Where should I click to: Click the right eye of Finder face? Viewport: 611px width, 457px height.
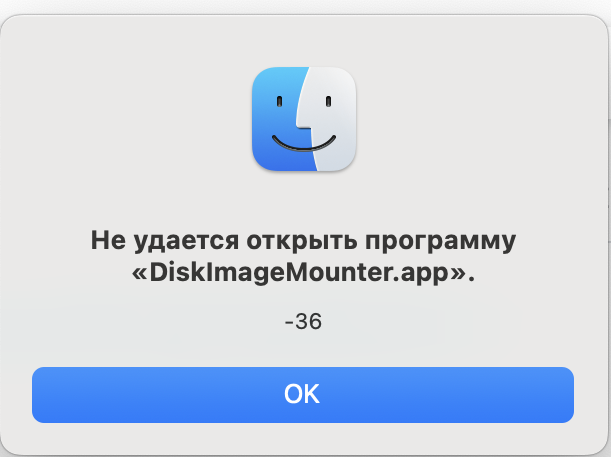coord(328,101)
